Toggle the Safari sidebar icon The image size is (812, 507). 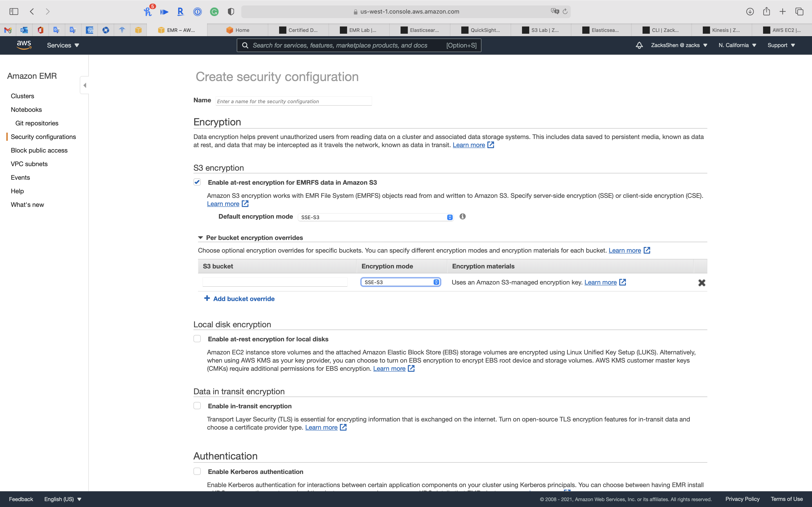pyautogui.click(x=14, y=11)
